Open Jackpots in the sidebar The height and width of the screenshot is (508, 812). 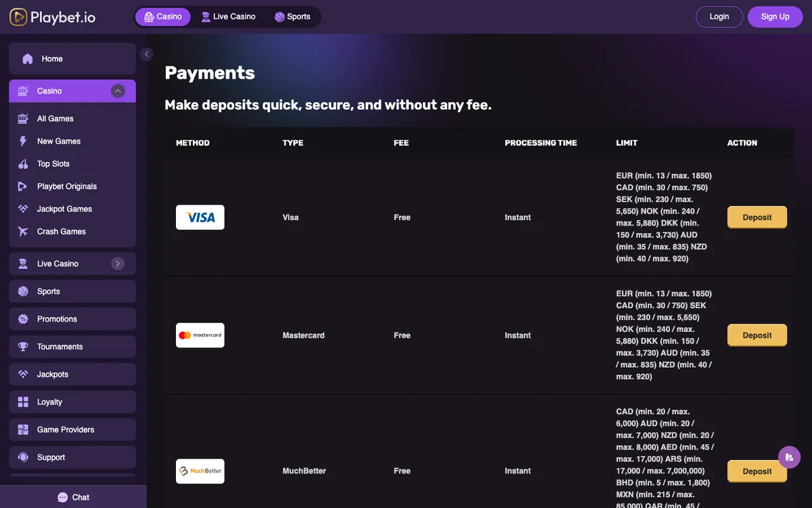pos(72,375)
